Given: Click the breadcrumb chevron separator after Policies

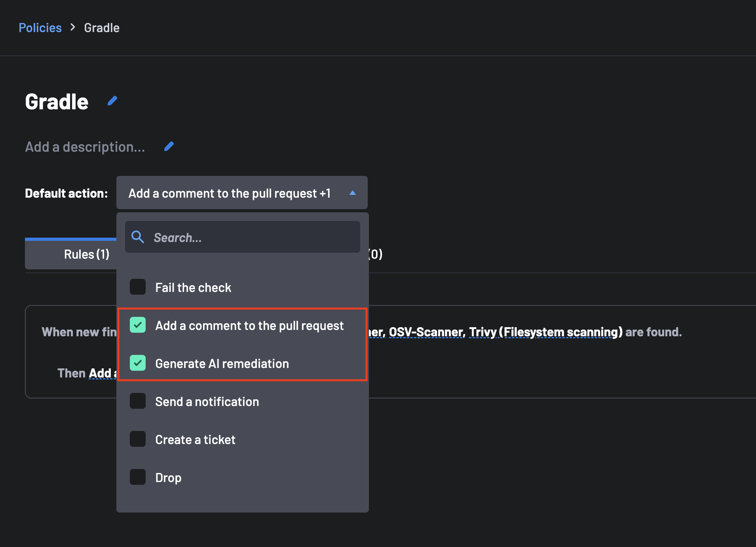Looking at the screenshot, I should (73, 27).
